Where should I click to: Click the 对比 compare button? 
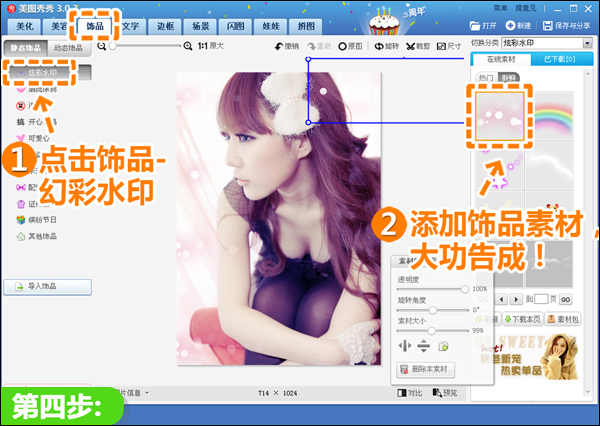tap(409, 393)
